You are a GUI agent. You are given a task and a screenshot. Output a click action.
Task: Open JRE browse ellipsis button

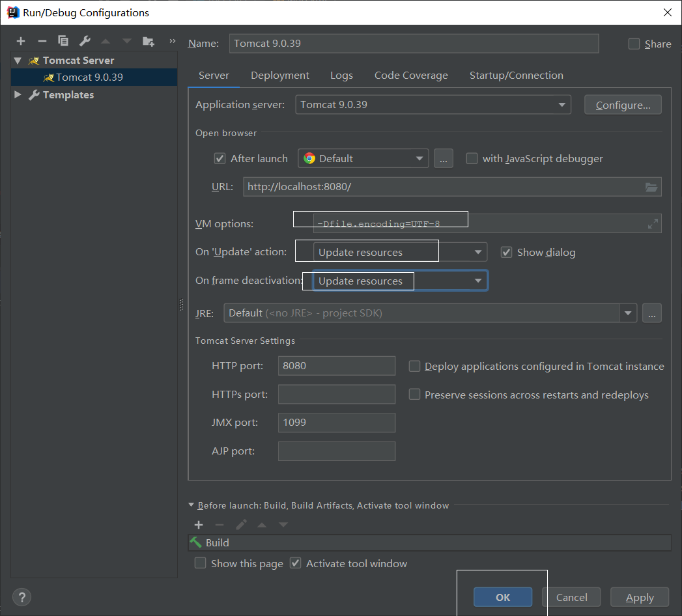(x=651, y=313)
